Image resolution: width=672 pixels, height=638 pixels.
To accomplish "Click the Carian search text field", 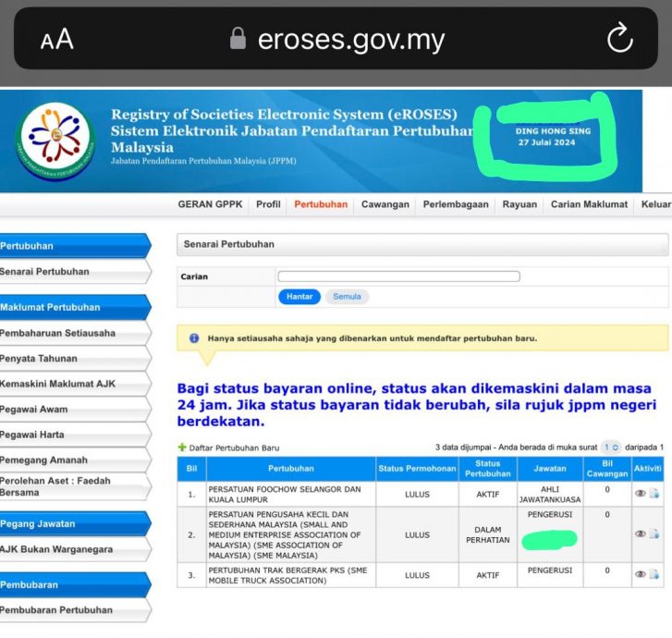I will 398,276.
